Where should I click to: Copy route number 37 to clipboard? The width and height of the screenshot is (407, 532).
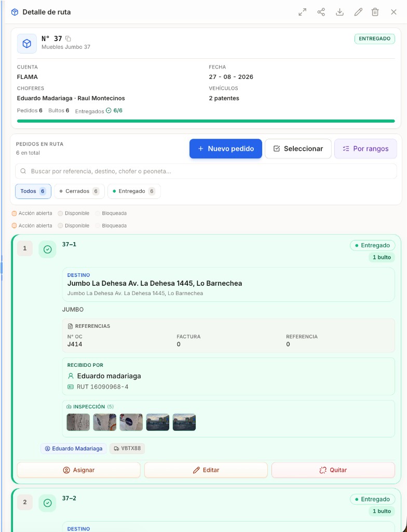[68, 38]
